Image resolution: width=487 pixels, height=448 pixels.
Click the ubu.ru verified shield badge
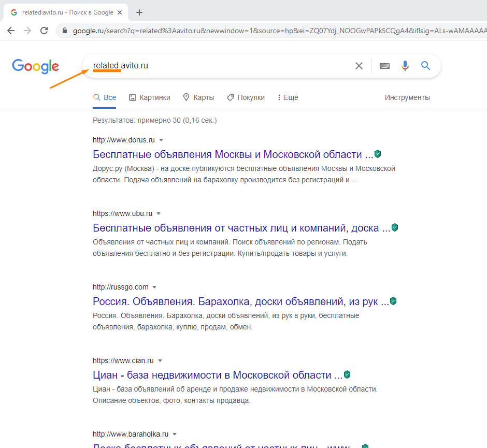pyautogui.click(x=395, y=227)
